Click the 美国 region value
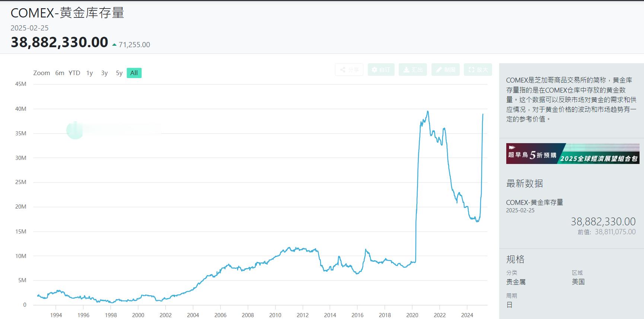Screen dimensions: 644x319 click(578, 282)
